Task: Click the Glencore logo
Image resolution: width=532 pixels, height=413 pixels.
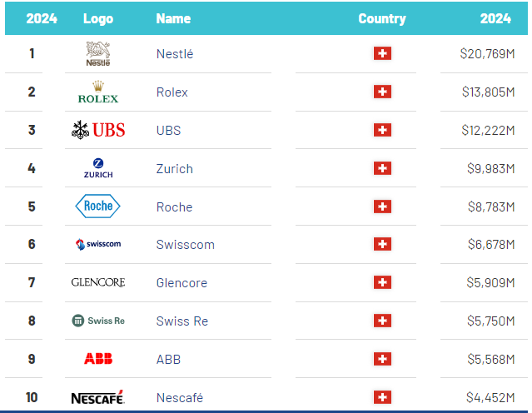Action: coord(98,283)
